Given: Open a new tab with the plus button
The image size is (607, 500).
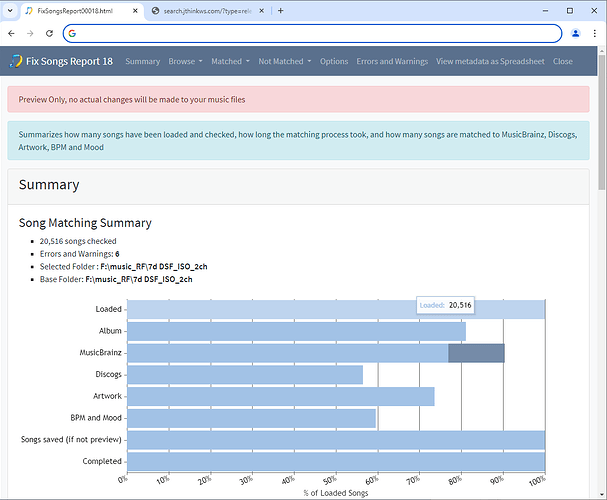Looking at the screenshot, I should click(x=281, y=11).
